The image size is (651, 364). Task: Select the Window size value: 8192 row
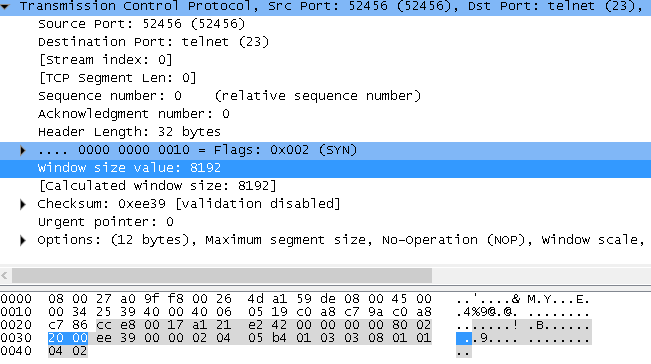click(326, 168)
